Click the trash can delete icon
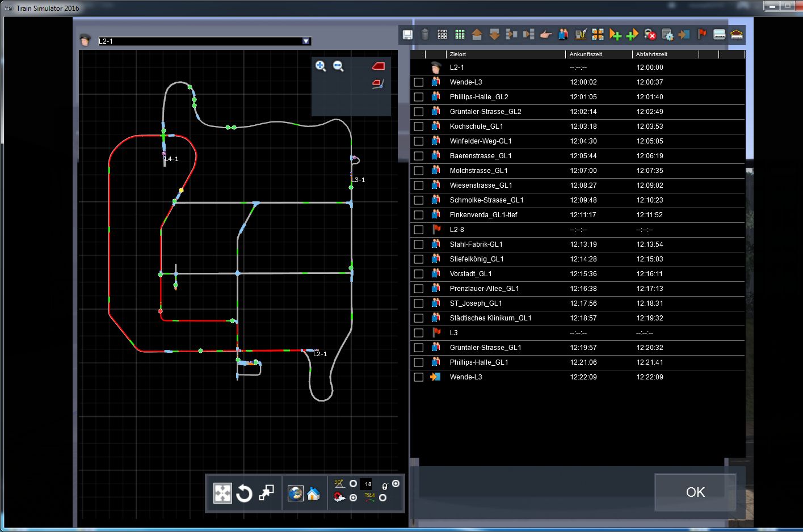Viewport: 803px width, 532px height. [x=425, y=35]
